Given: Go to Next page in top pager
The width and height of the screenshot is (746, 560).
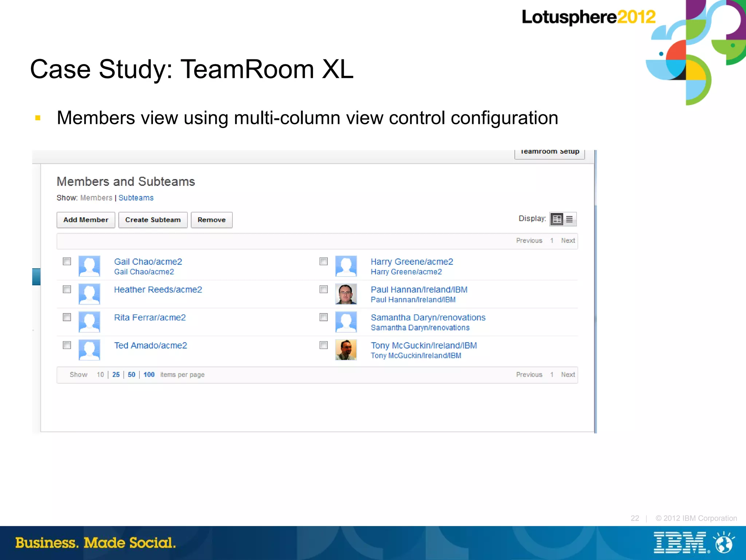Looking at the screenshot, I should [x=568, y=240].
